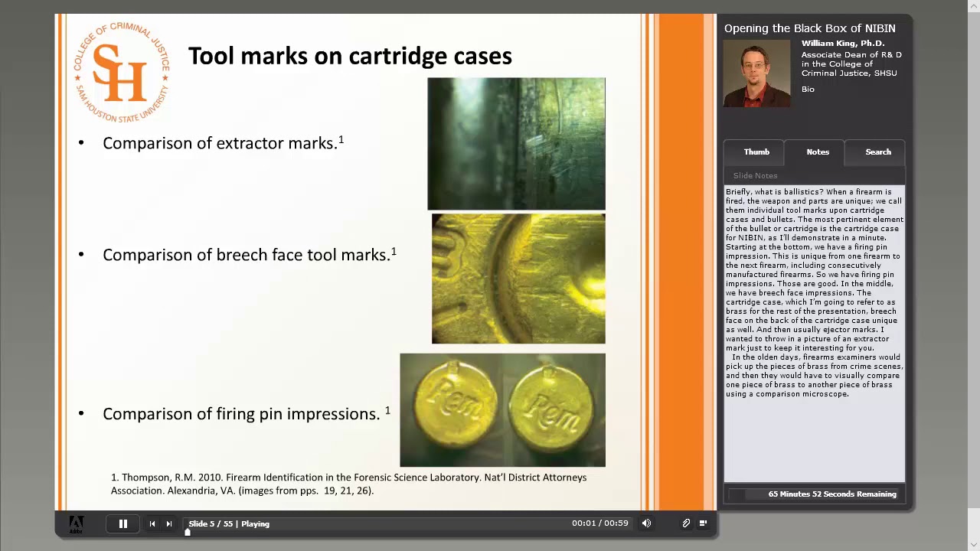The image size is (980, 551).
Task: Click the 'Slide 5 / 55 | Playing' status text
Action: (x=229, y=524)
